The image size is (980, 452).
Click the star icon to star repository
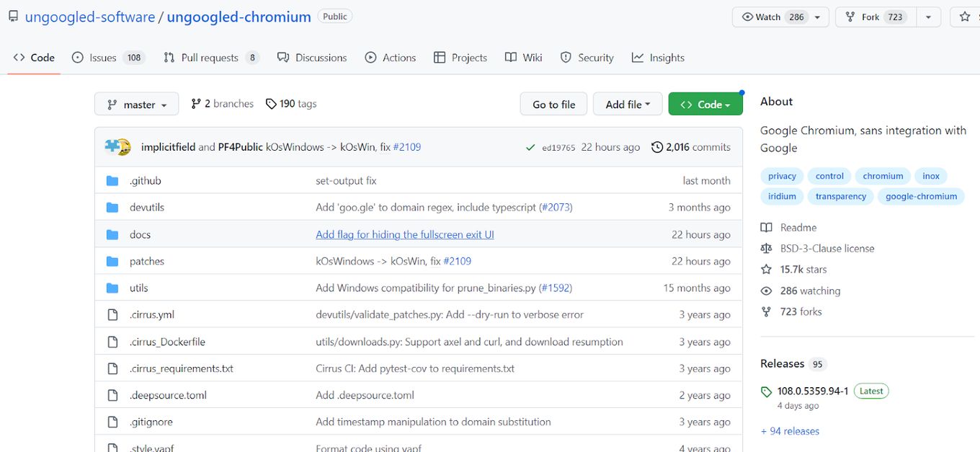click(965, 17)
